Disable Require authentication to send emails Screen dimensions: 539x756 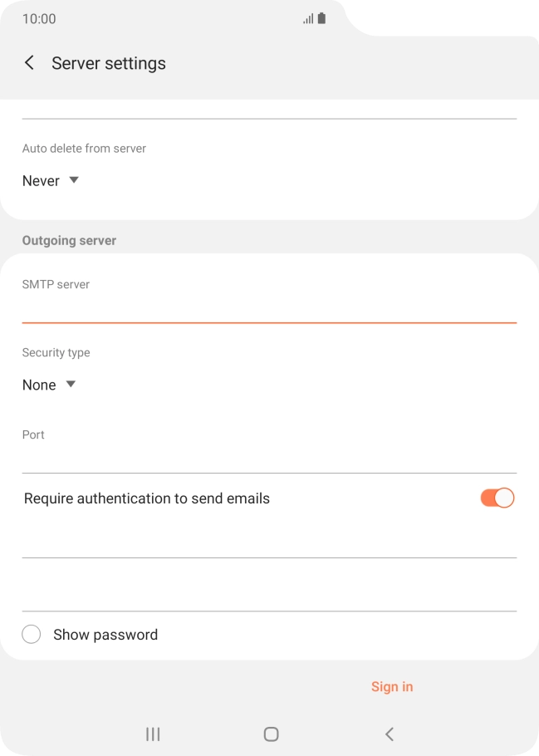(x=497, y=498)
